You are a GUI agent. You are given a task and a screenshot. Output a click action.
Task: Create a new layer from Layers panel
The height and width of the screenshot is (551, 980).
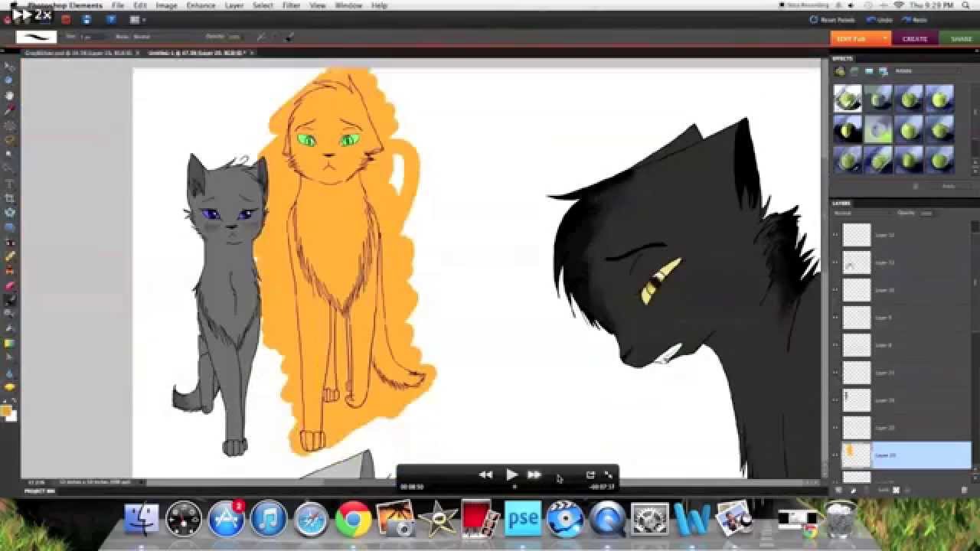click(x=838, y=490)
